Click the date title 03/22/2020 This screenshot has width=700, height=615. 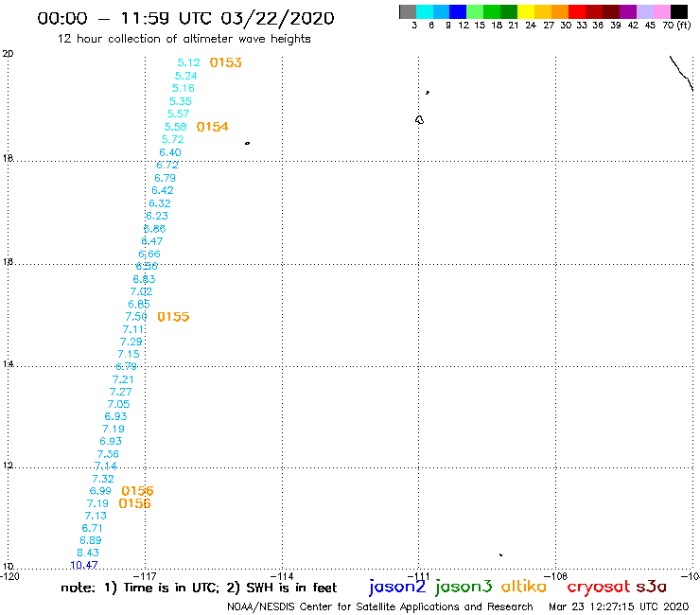tap(277, 18)
